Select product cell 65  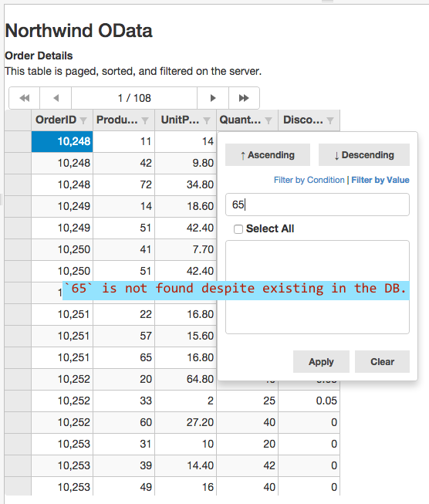(123, 357)
